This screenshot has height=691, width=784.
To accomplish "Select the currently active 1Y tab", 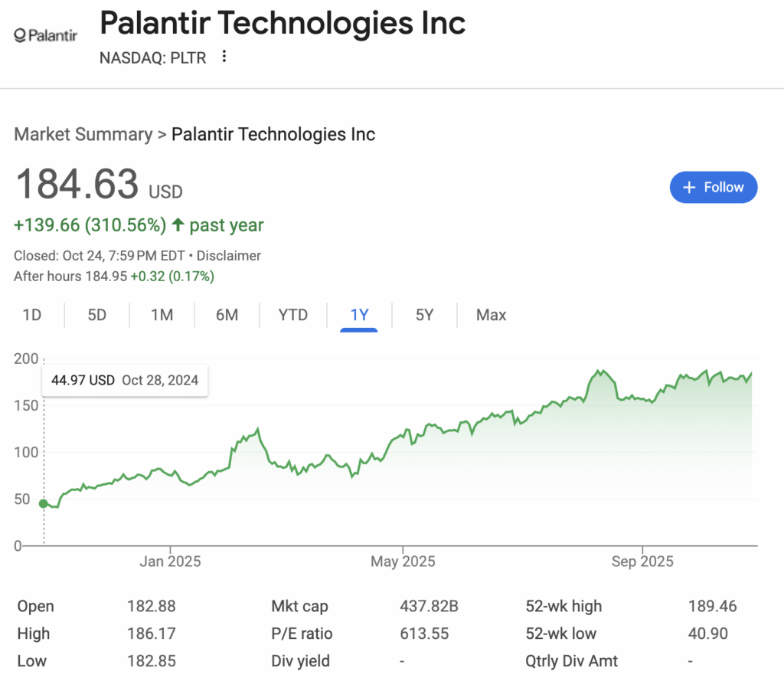I will tap(359, 315).
